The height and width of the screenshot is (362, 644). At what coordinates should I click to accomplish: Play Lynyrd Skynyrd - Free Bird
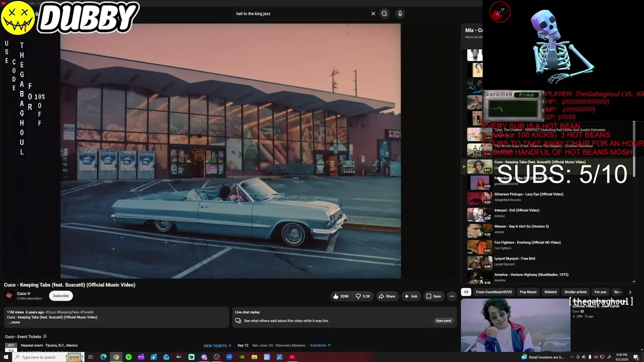click(x=548, y=262)
